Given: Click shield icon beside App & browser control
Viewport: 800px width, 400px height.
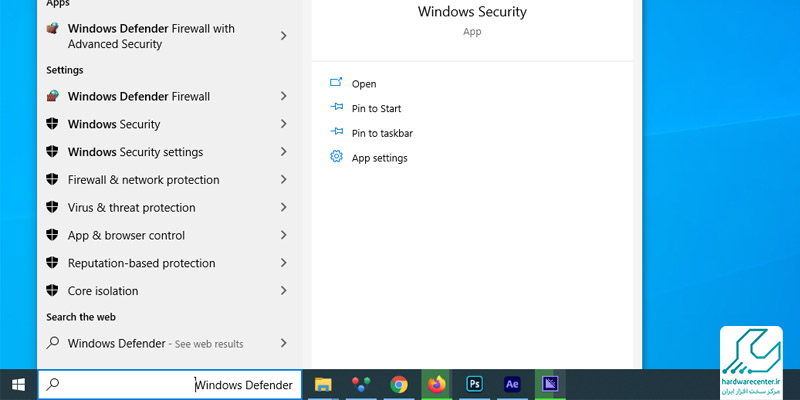Looking at the screenshot, I should click(52, 235).
